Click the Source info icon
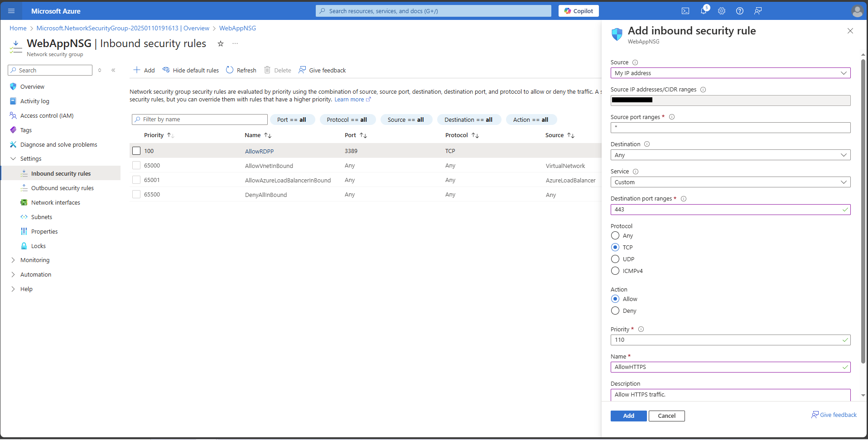The width and height of the screenshot is (868, 440). pos(635,62)
